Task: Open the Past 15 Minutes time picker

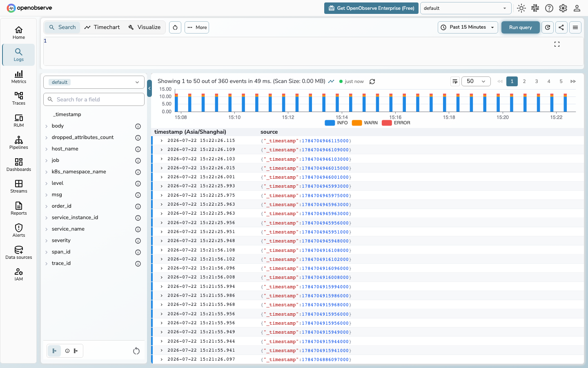Action: tap(468, 27)
